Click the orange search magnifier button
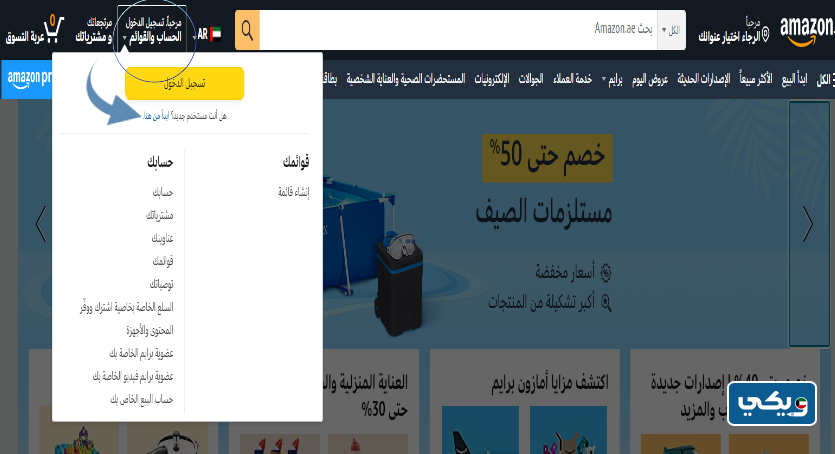 (247, 30)
